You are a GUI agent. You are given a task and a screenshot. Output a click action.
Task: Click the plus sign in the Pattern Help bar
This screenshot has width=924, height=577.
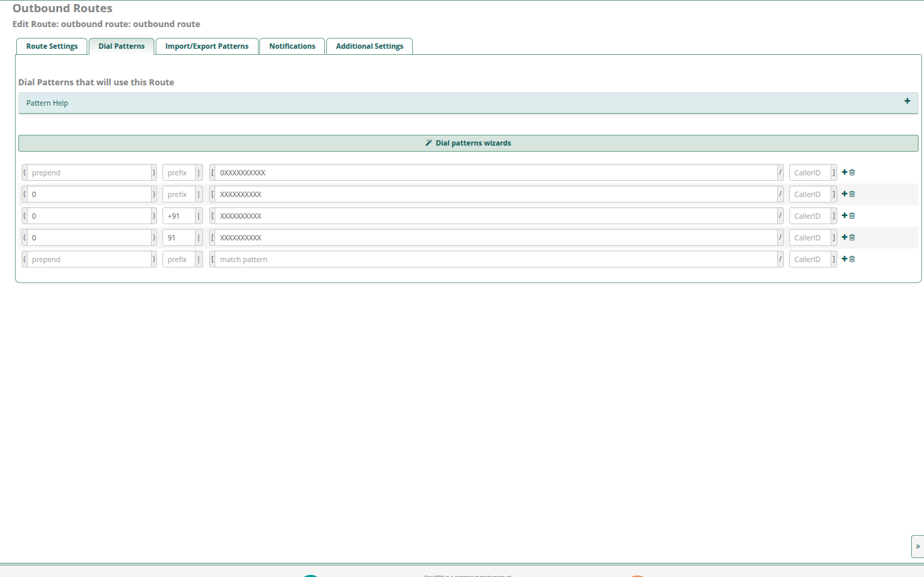click(x=907, y=102)
